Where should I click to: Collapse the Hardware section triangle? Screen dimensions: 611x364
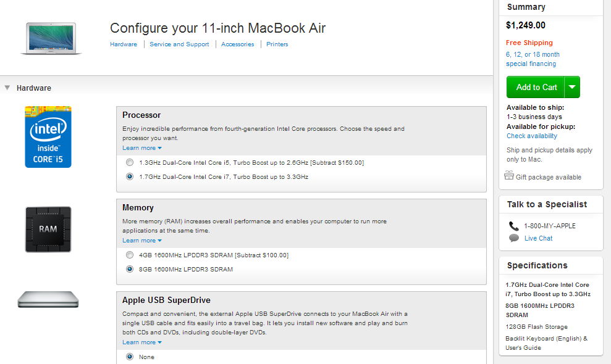[7, 88]
